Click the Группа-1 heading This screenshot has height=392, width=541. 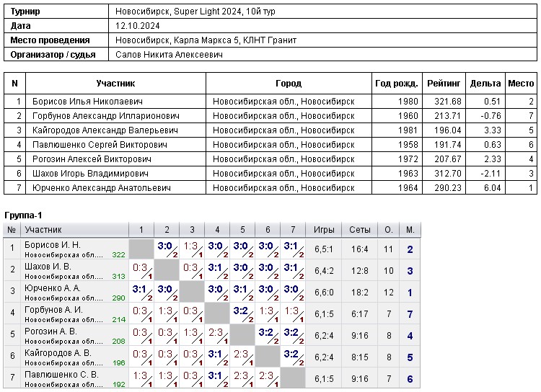(x=24, y=216)
